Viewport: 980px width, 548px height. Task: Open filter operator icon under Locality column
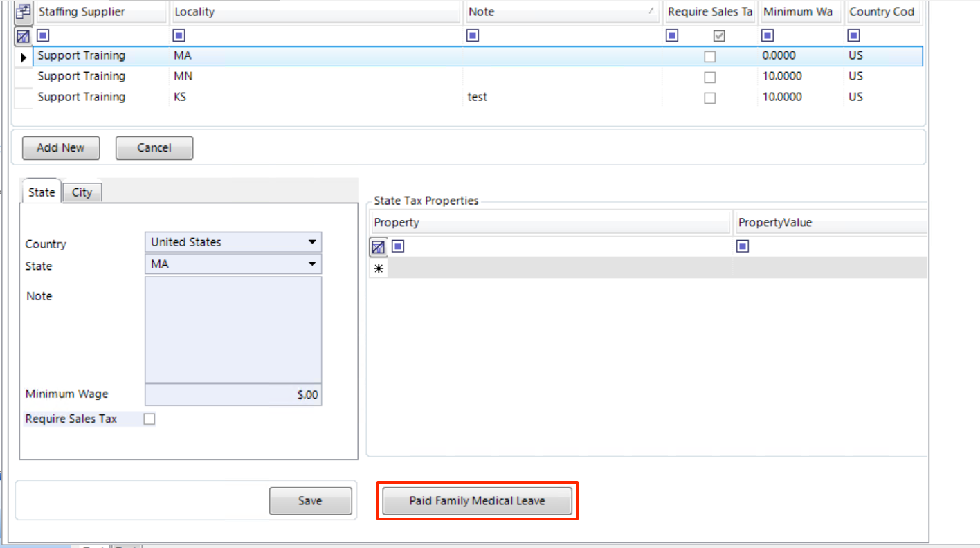179,35
